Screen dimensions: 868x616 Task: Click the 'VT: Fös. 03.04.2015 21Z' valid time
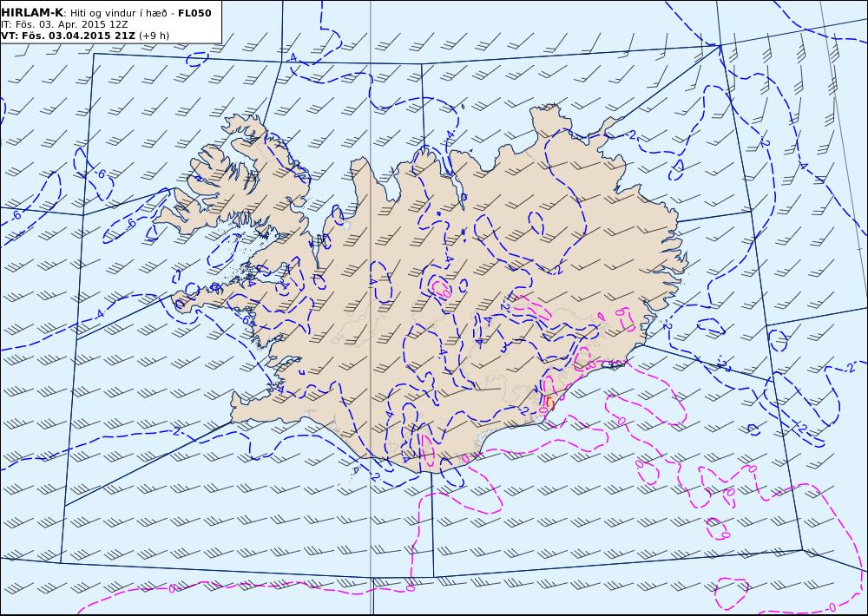tap(68, 36)
